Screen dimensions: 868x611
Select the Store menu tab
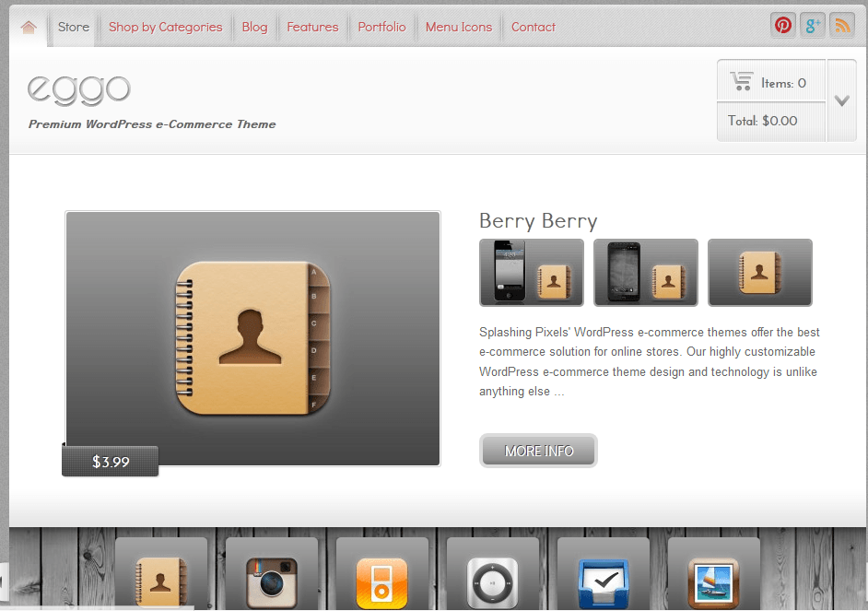click(x=74, y=27)
